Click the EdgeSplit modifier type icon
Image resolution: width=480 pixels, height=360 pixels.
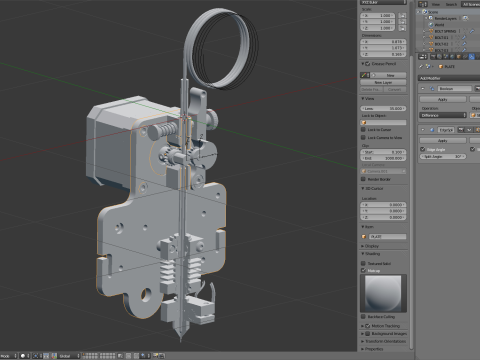(x=432, y=130)
